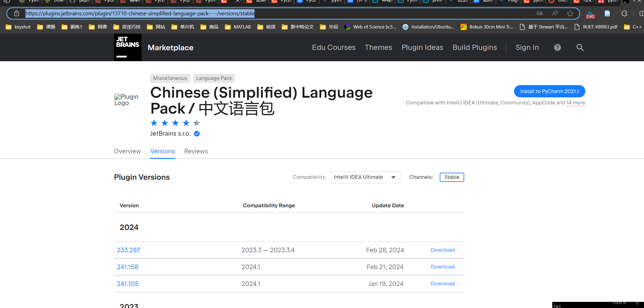Open the 网课 bookmark folder
The width and height of the screenshot is (644, 308).
click(98, 27)
